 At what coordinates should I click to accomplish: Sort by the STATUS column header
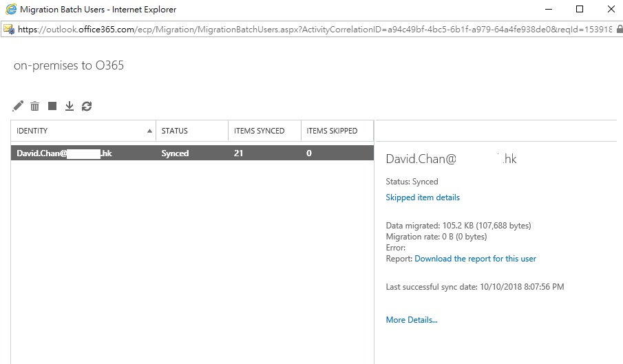point(192,131)
